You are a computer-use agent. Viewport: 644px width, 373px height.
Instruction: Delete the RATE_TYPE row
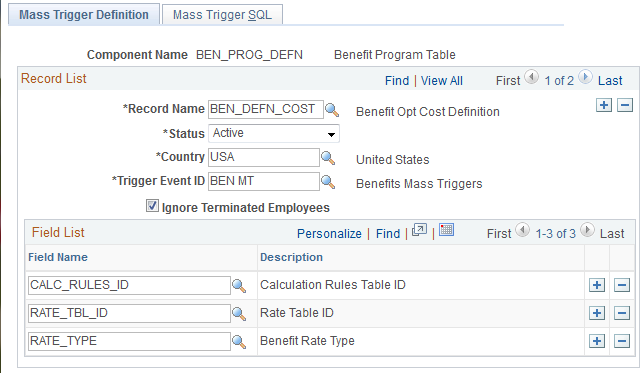622,341
